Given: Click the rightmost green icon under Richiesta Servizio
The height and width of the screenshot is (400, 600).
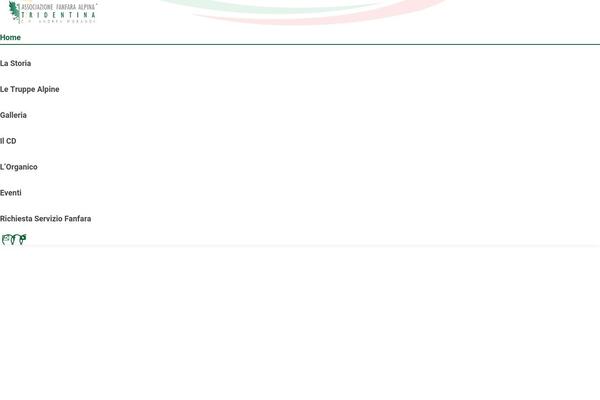Looking at the screenshot, I should 23,239.
